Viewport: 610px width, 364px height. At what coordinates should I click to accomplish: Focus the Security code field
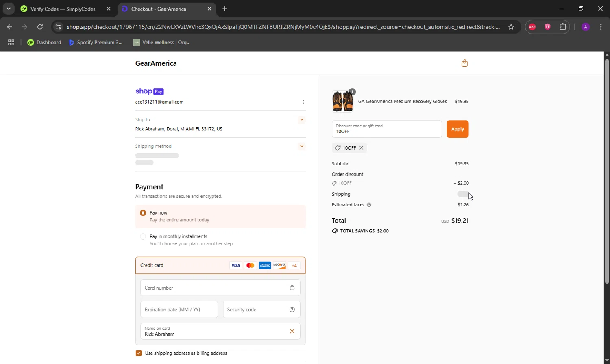(261, 310)
